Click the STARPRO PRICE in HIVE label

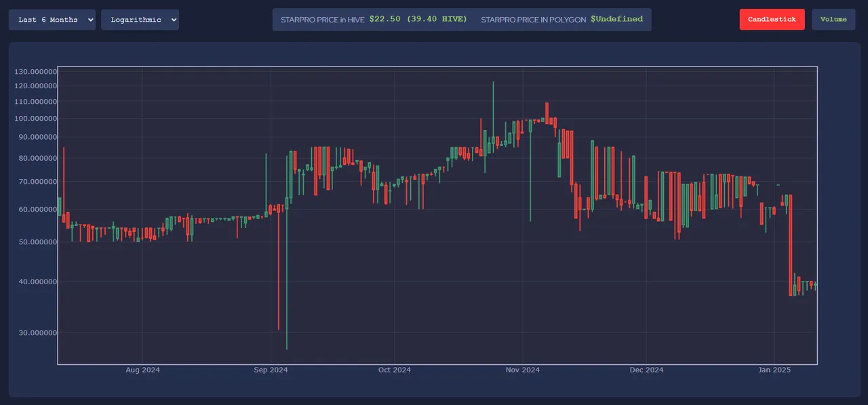click(x=323, y=20)
